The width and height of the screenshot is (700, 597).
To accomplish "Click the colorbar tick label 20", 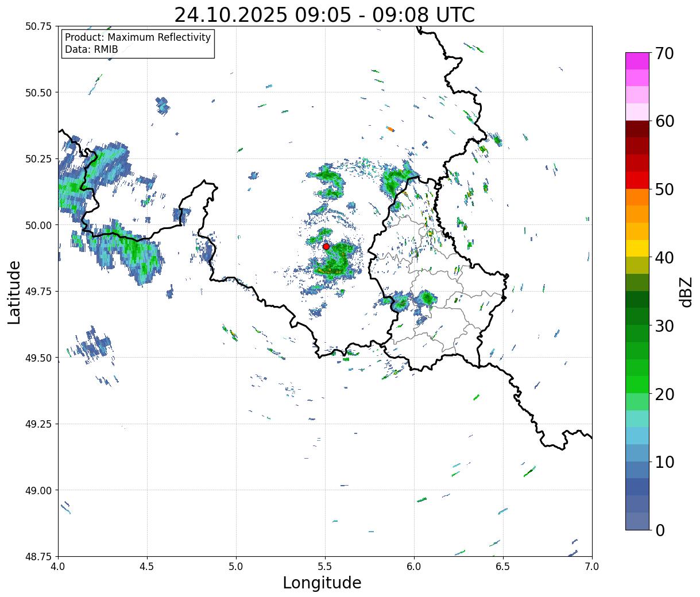I will [664, 394].
